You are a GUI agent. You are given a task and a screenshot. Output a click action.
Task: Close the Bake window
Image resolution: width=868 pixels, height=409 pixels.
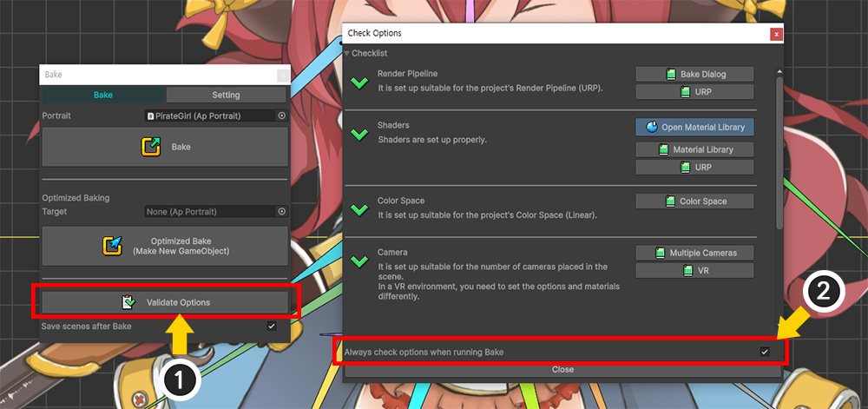[283, 75]
